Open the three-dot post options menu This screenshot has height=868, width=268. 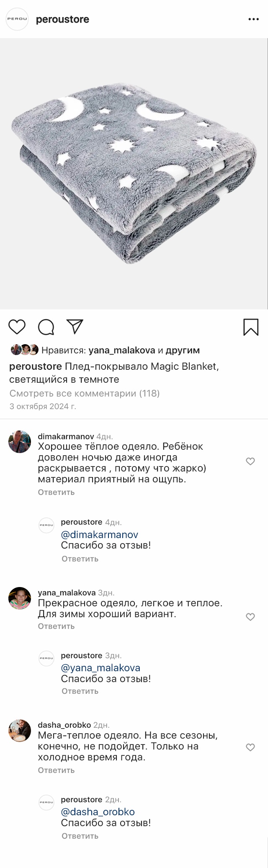click(254, 19)
